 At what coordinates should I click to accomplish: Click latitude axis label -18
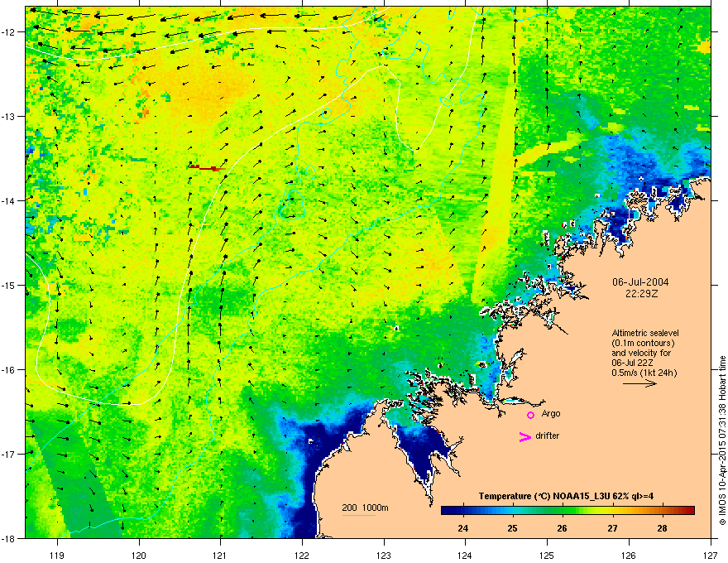[8, 538]
